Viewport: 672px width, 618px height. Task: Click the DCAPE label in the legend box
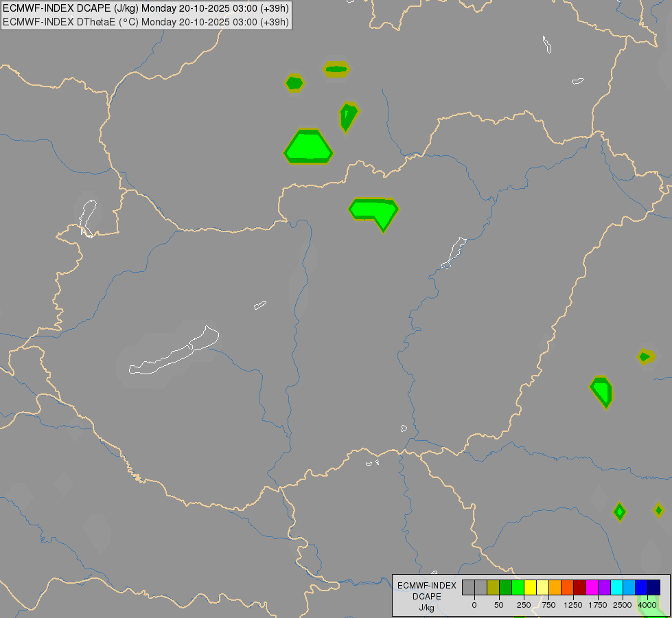427,597
